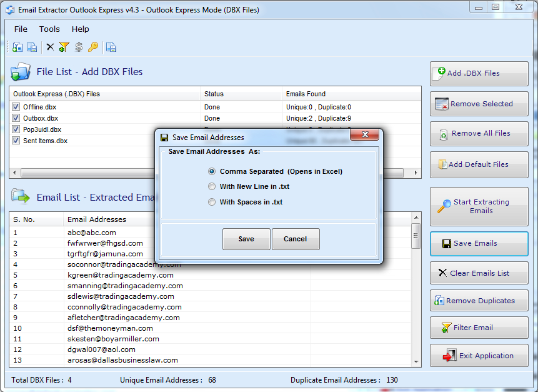The height and width of the screenshot is (392, 538).
Task: Click the Status column header
Action: click(241, 94)
